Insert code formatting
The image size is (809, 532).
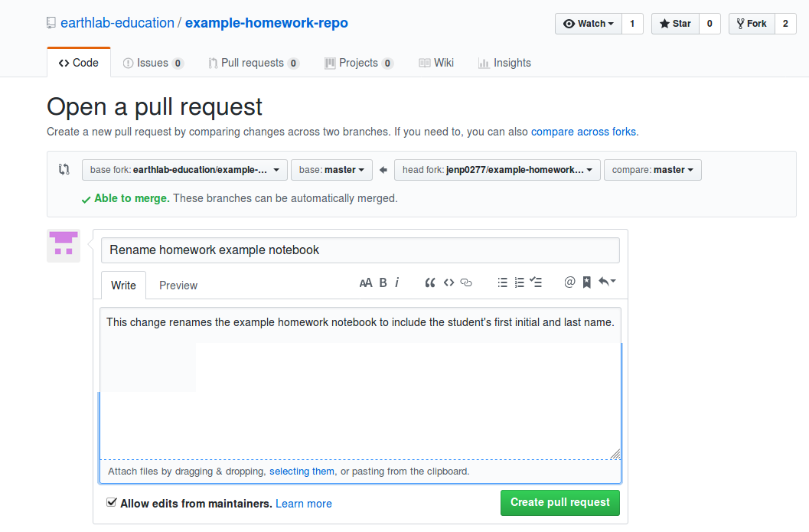pyautogui.click(x=449, y=282)
